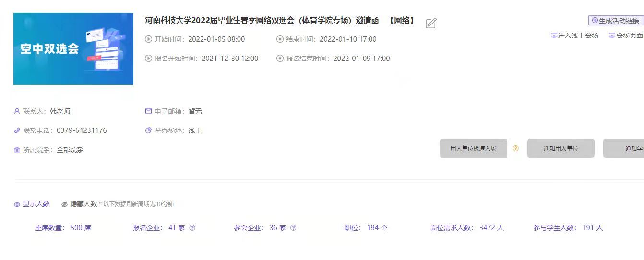Toggle 隐藏人数 crossed eye option
Image resolution: width=644 pixels, height=260 pixels.
[x=79, y=204]
